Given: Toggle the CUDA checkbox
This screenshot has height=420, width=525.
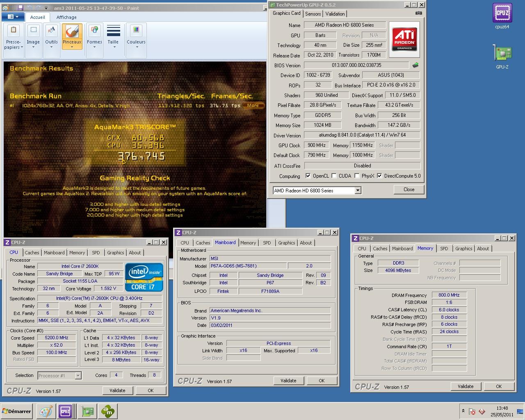Looking at the screenshot, I should tap(334, 176).
